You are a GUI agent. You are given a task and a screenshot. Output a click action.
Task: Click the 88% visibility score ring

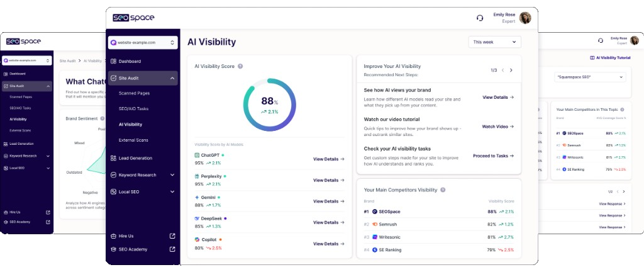269,105
